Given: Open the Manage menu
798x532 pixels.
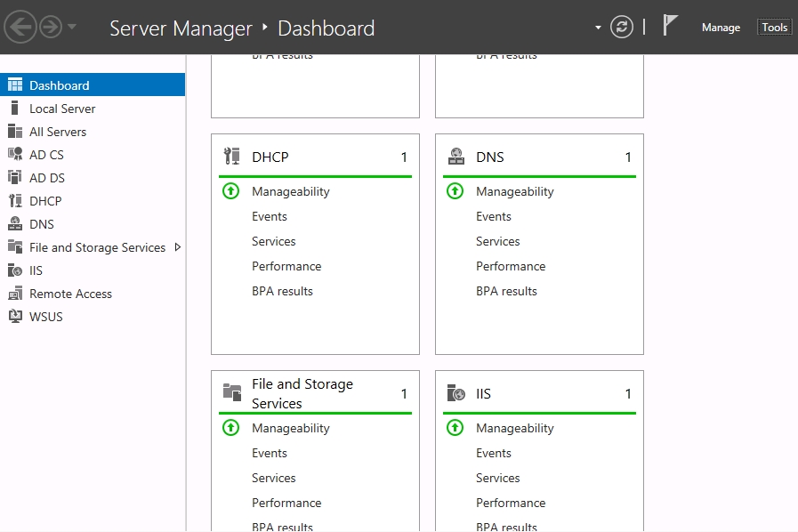Looking at the screenshot, I should (721, 28).
